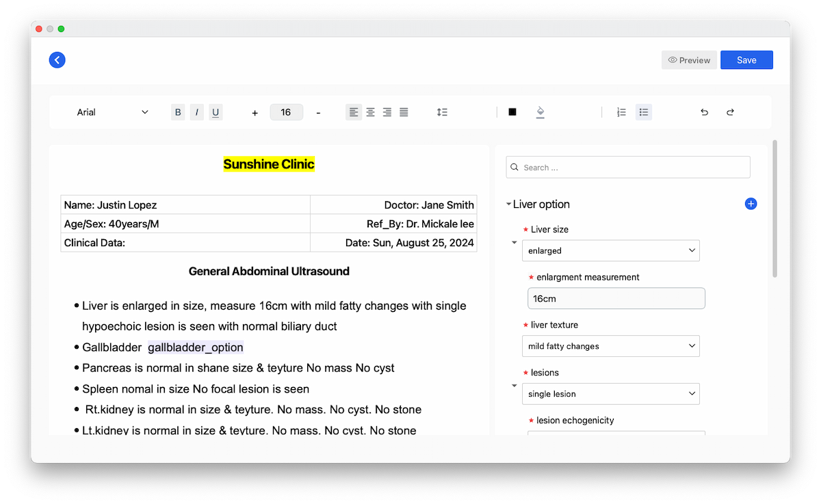
Task: Click the Rt.kidney findings line
Action: (x=253, y=410)
